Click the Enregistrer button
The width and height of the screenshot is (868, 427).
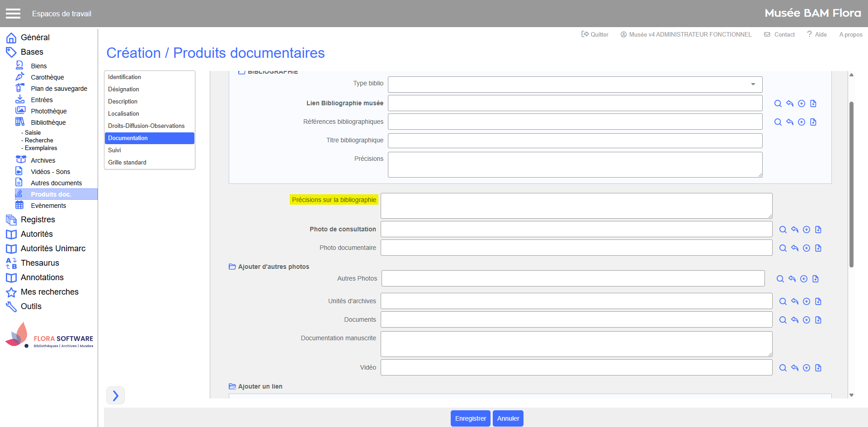click(x=470, y=418)
